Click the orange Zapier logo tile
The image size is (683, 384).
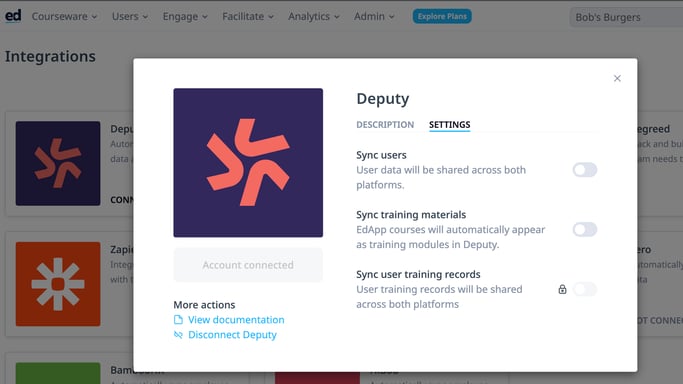click(x=58, y=284)
